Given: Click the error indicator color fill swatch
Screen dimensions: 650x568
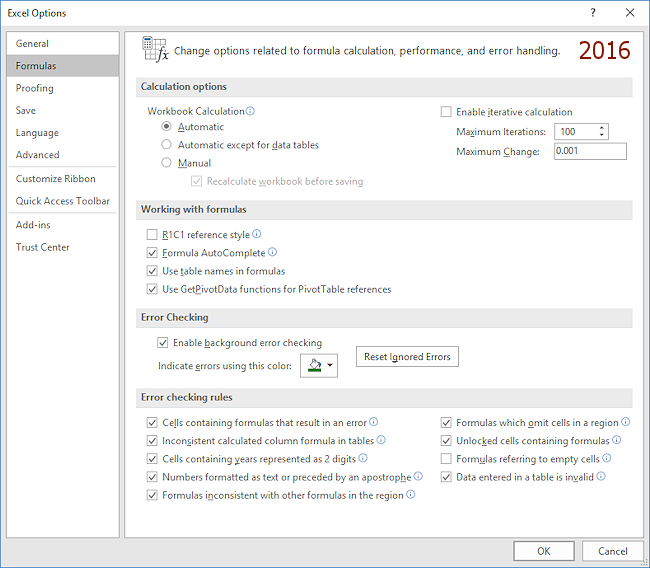Looking at the screenshot, I should (x=315, y=365).
